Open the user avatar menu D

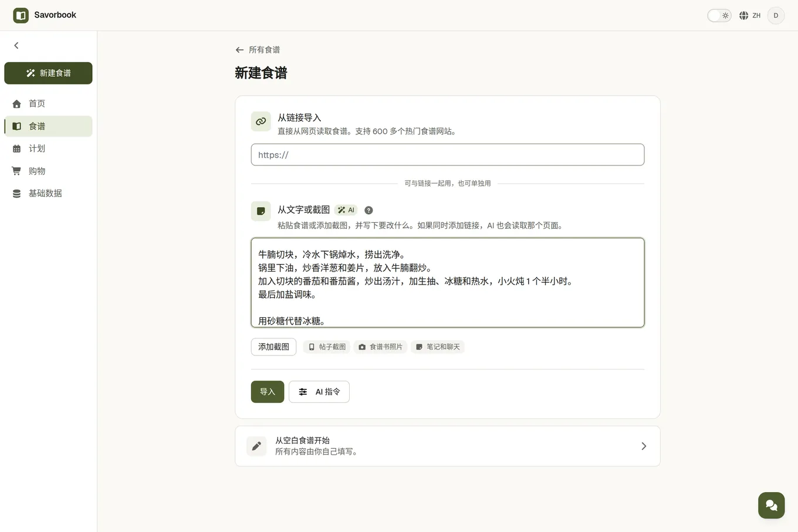tap(776, 16)
